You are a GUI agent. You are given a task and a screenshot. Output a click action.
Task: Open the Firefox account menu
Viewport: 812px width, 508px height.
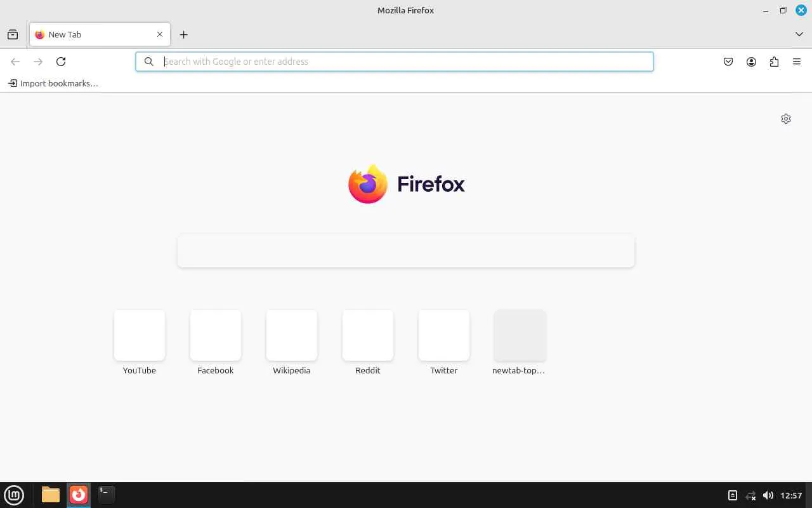pos(751,62)
